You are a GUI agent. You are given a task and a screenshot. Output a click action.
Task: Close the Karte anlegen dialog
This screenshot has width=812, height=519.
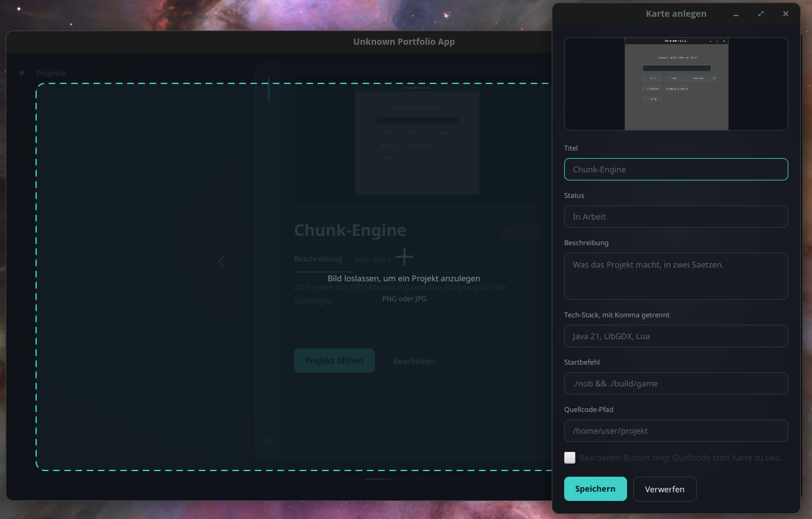click(786, 14)
